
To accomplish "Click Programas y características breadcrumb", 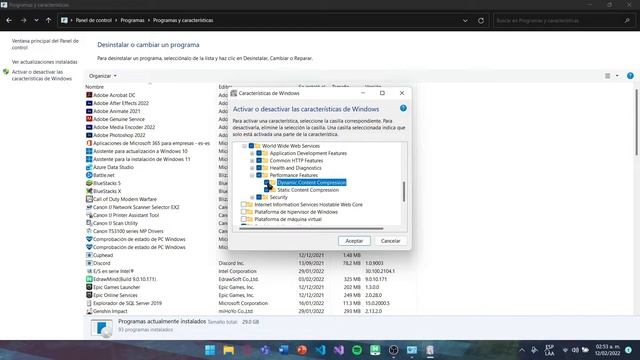I will click(183, 20).
